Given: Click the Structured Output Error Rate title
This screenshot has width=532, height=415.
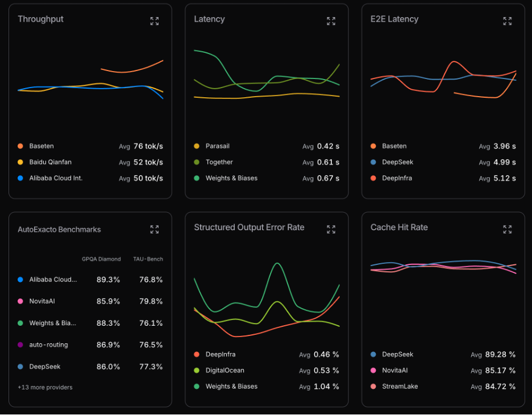Looking at the screenshot, I should coord(249,227).
